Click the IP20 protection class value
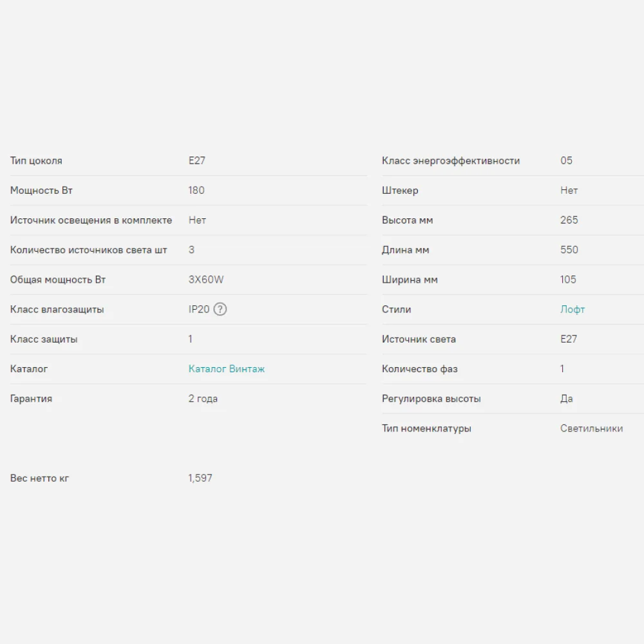This screenshot has height=644, width=644. point(199,309)
